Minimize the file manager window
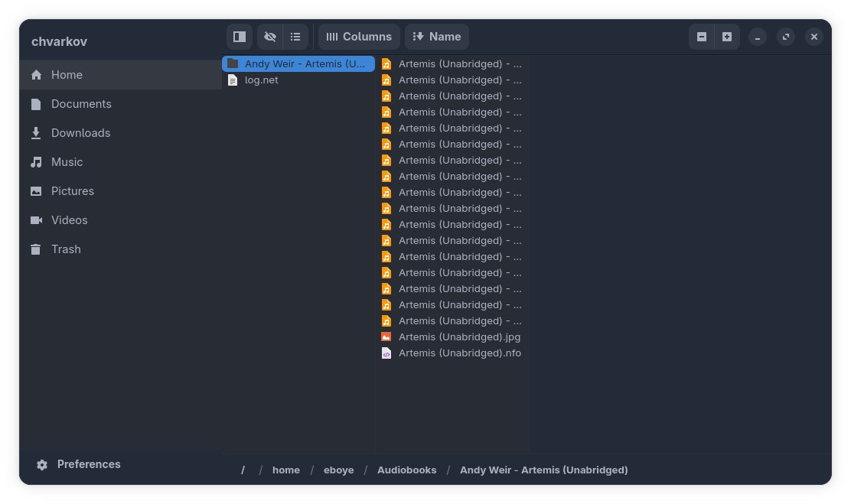 [x=758, y=37]
